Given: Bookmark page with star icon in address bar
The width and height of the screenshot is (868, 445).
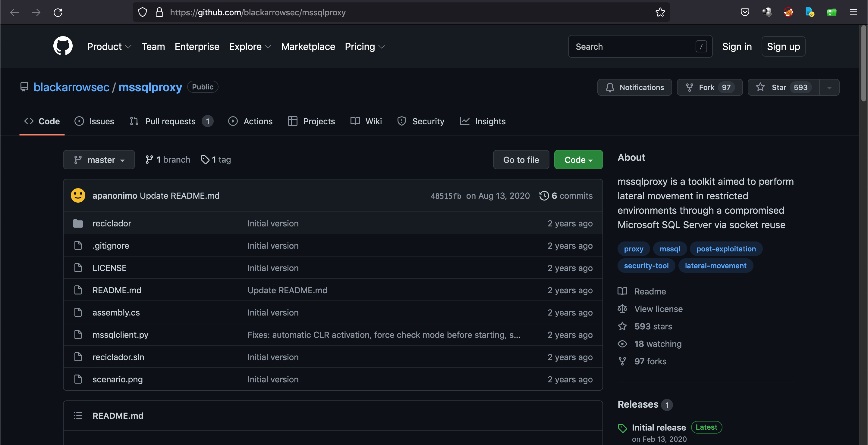Looking at the screenshot, I should (x=660, y=12).
